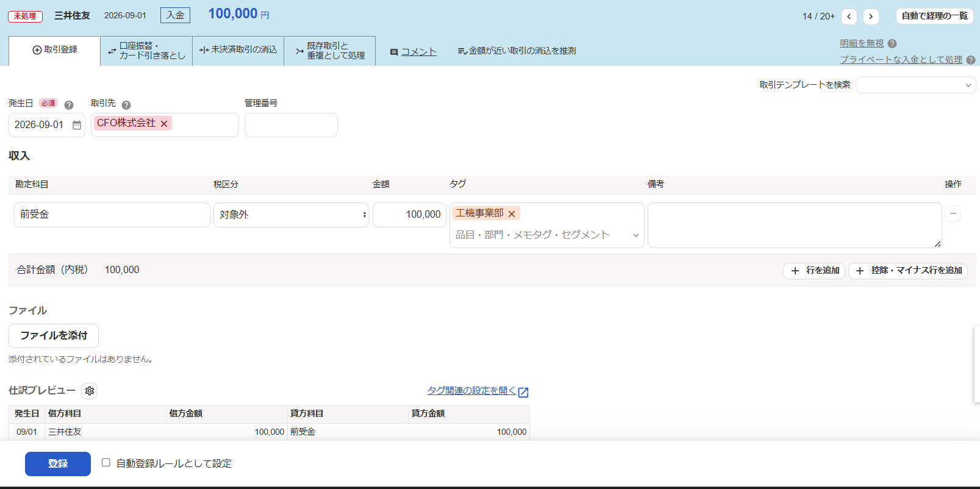This screenshot has height=489, width=980.
Task: Open 仕訳プレビュー gear settings
Action: [x=90, y=391]
